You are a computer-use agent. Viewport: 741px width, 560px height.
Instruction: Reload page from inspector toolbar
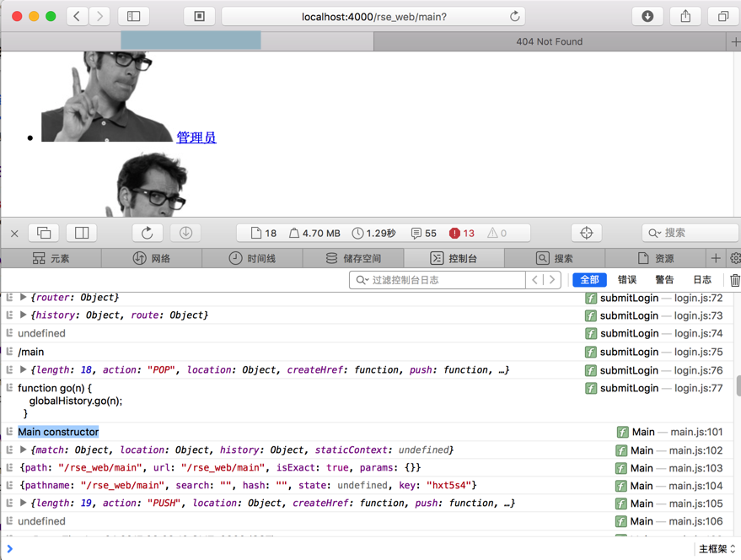(x=147, y=233)
